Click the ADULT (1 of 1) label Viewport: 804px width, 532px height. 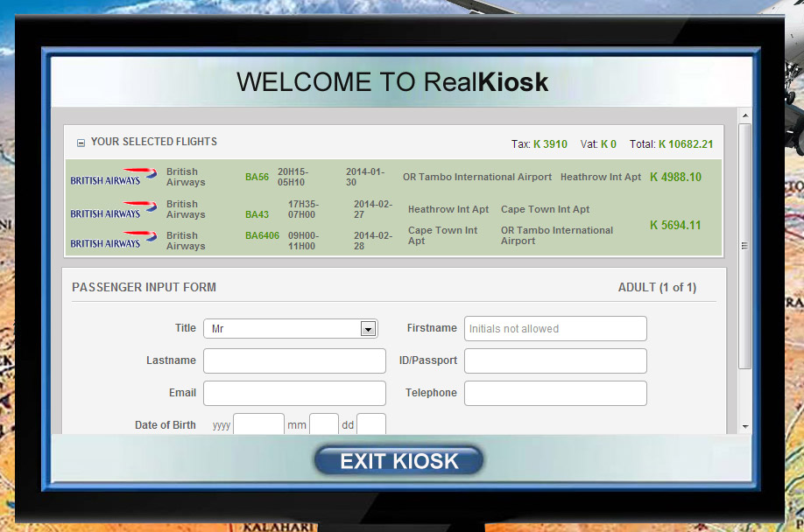[x=657, y=288]
